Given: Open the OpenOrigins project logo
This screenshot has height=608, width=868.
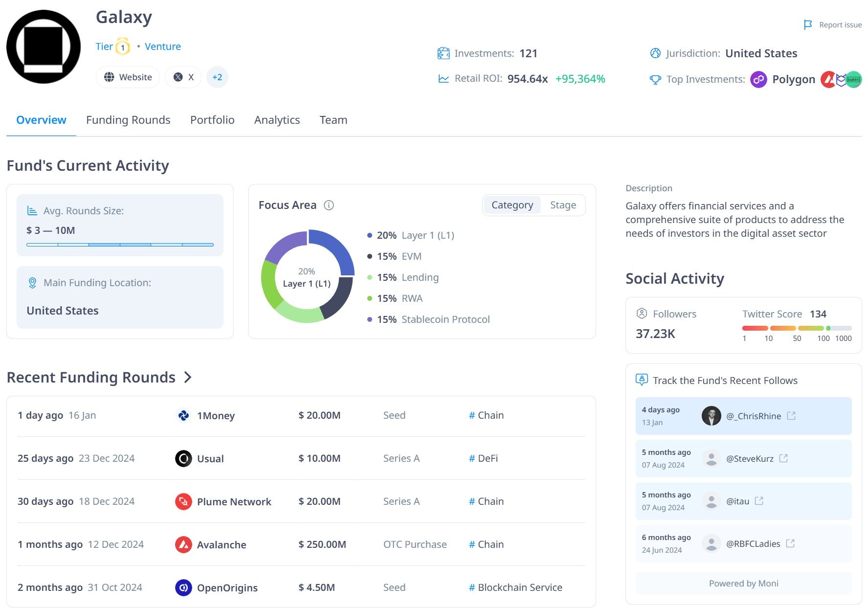Looking at the screenshot, I should [x=183, y=587].
